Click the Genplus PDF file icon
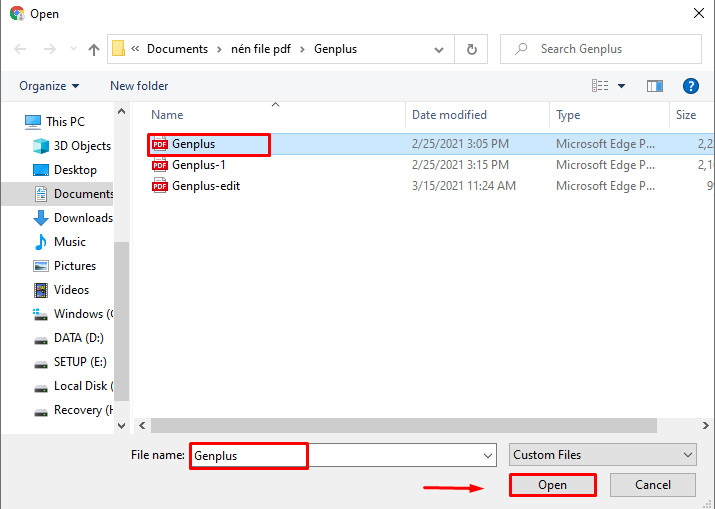Image resolution: width=715 pixels, height=509 pixels. coord(160,144)
